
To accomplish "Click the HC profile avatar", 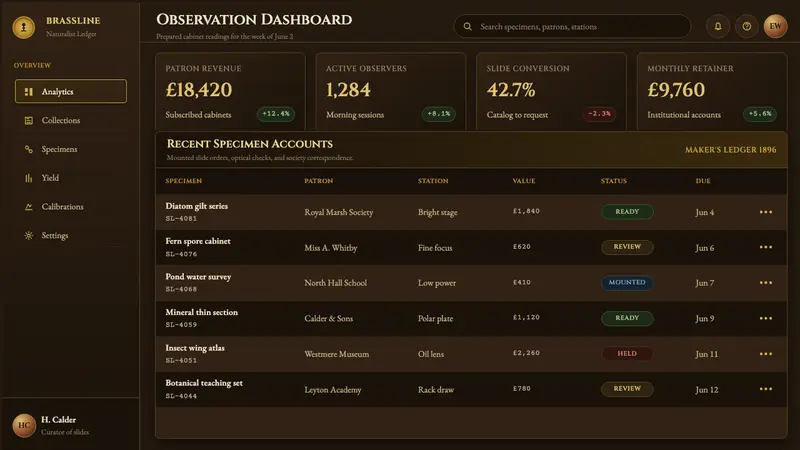I will click(24, 425).
